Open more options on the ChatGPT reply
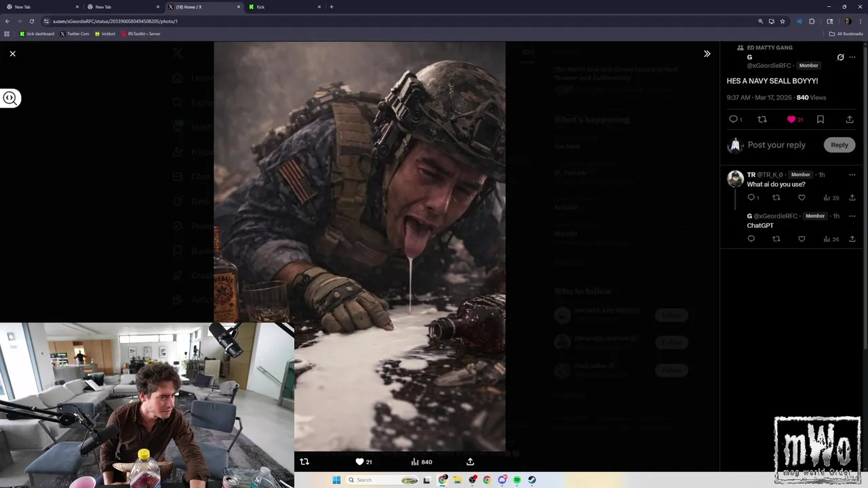The image size is (868, 488). pos(852,216)
